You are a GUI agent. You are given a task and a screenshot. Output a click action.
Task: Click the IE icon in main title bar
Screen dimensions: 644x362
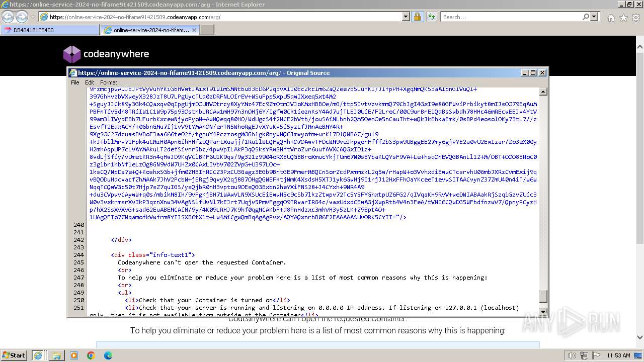click(x=5, y=4)
